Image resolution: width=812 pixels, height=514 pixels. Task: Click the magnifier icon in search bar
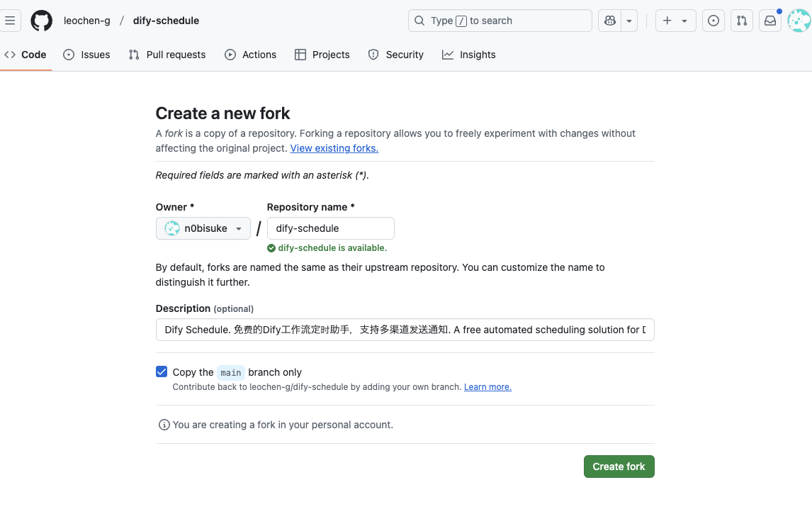click(419, 21)
